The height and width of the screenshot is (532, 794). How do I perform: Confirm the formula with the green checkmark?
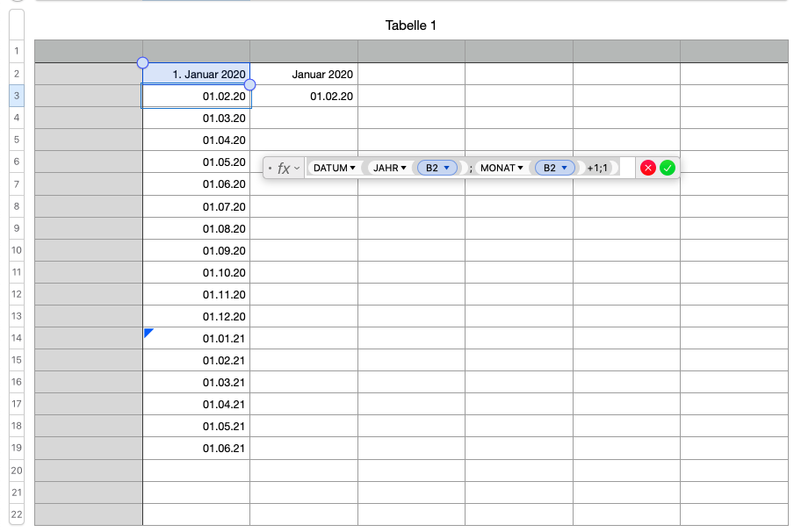(668, 168)
